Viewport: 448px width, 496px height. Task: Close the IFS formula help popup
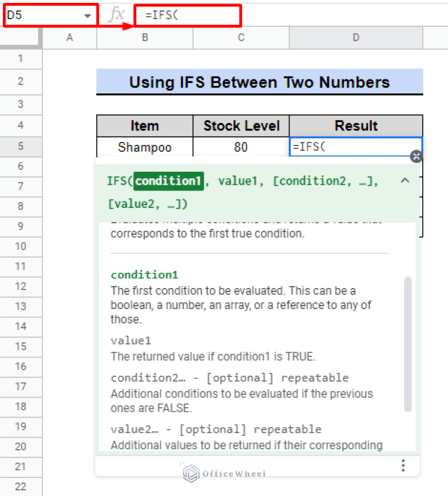pyautogui.click(x=416, y=156)
